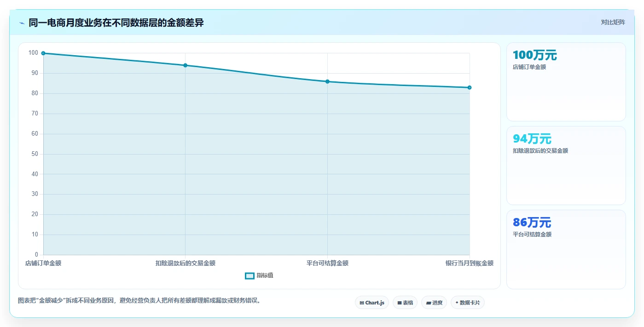Click the data point at 店铺订单金额
The height and width of the screenshot is (327, 644).
coord(43,53)
